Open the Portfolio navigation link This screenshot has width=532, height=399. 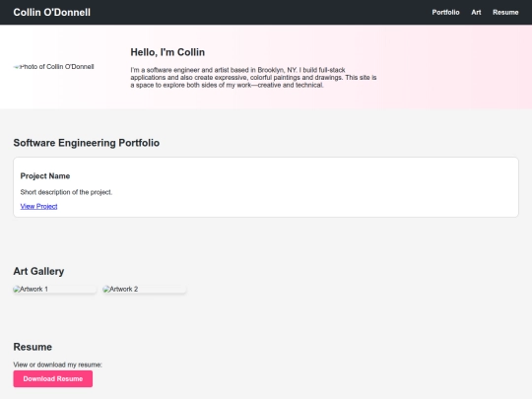point(445,12)
